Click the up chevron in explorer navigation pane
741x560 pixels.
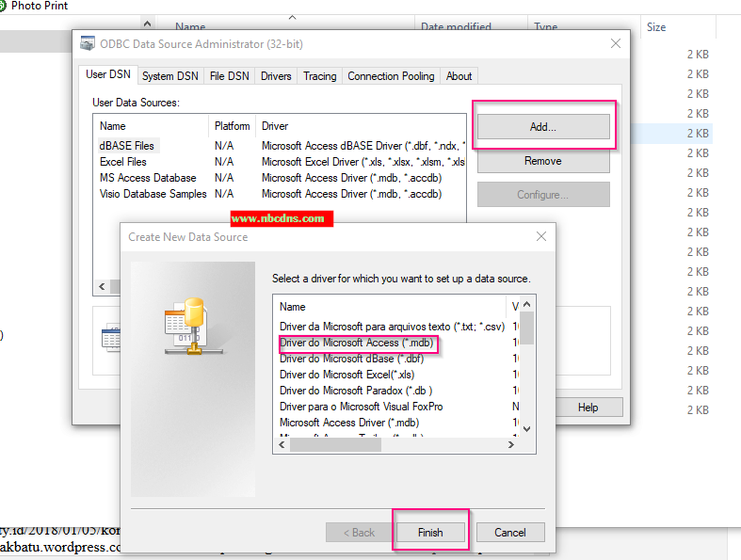pyautogui.click(x=148, y=24)
